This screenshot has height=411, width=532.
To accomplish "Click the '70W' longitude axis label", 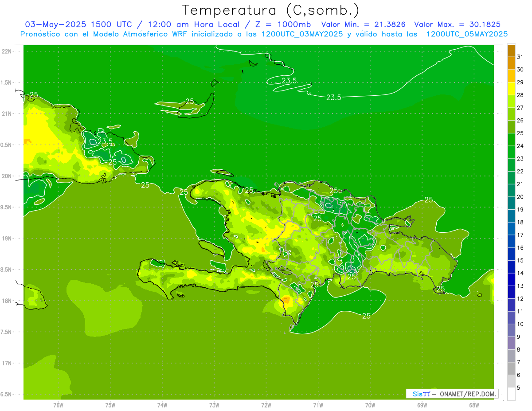I will pyautogui.click(x=370, y=405).
